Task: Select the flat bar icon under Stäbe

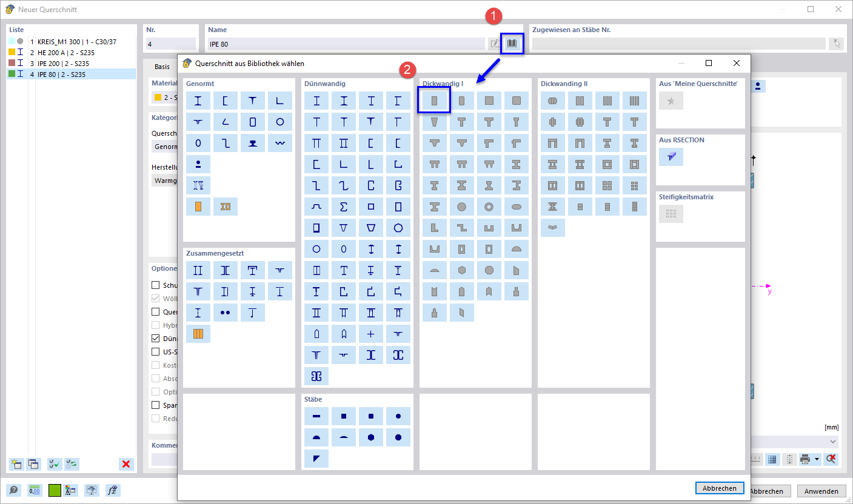Action: pos(316,416)
